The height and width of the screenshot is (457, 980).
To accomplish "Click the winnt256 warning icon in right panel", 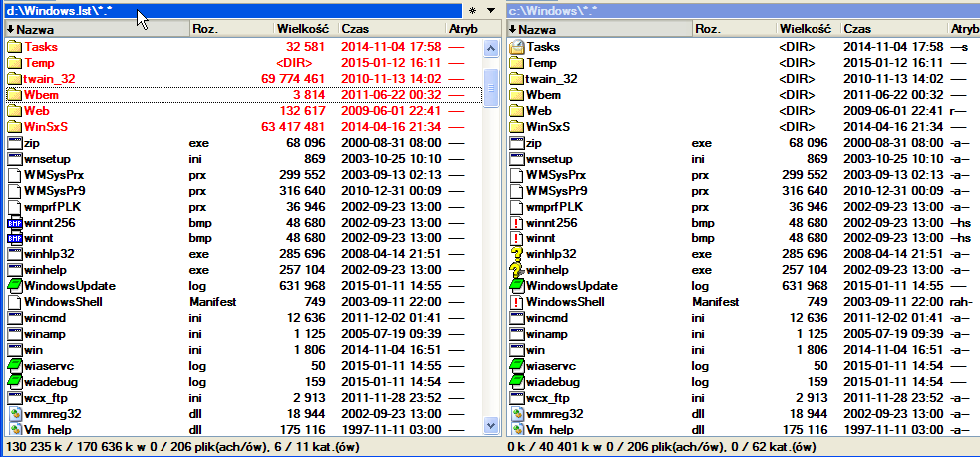I will [x=516, y=223].
